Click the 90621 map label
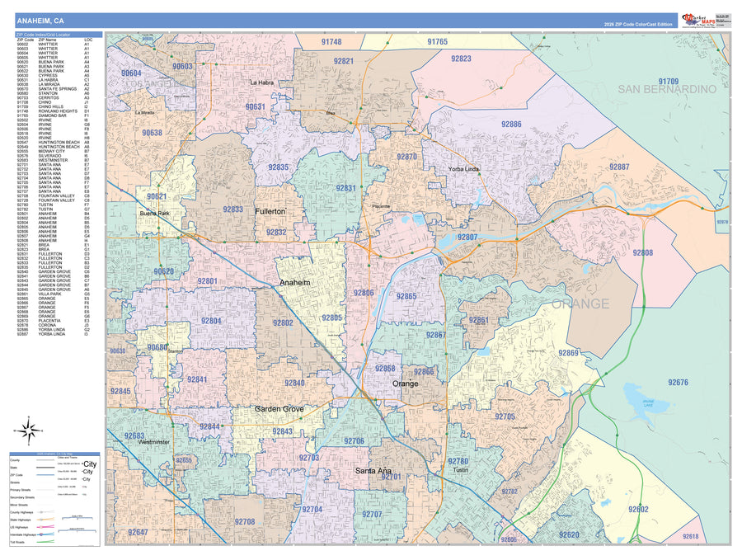 click(157, 196)
